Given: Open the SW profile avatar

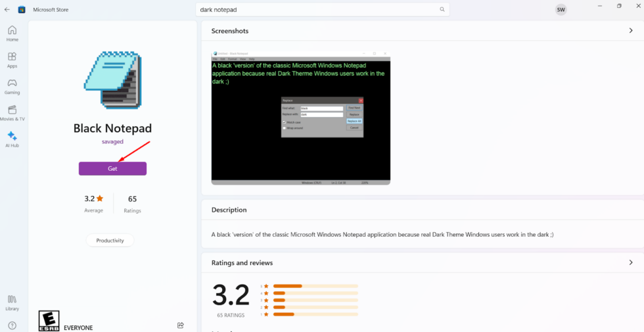Looking at the screenshot, I should 561,9.
